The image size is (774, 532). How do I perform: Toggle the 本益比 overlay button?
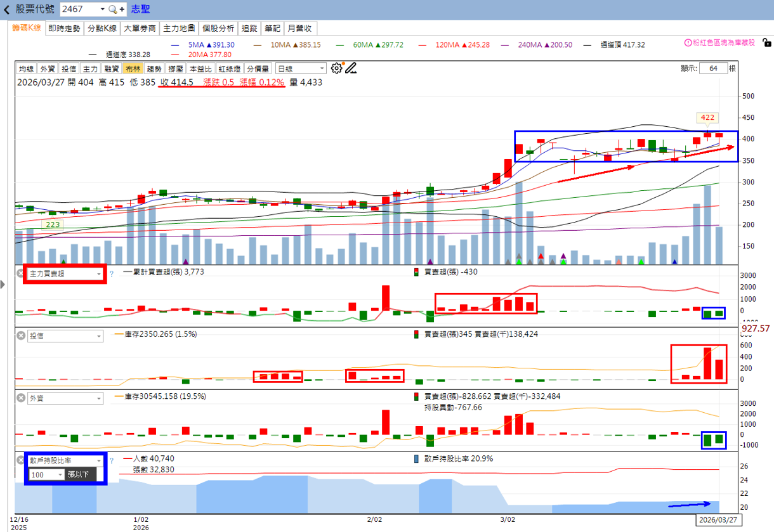point(201,68)
